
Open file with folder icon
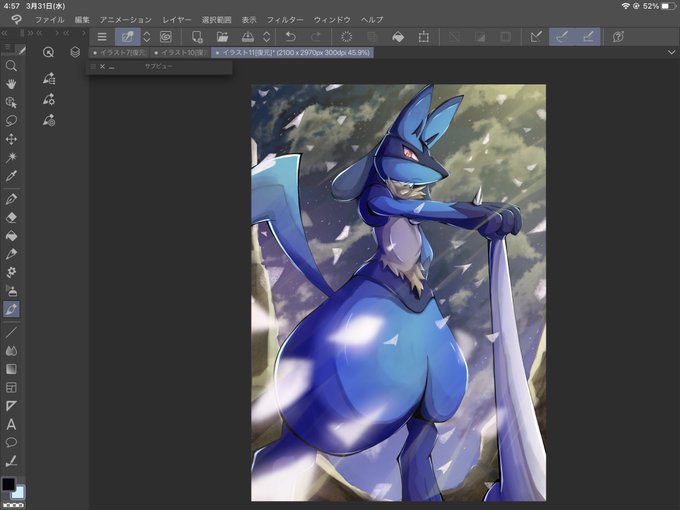tap(222, 37)
